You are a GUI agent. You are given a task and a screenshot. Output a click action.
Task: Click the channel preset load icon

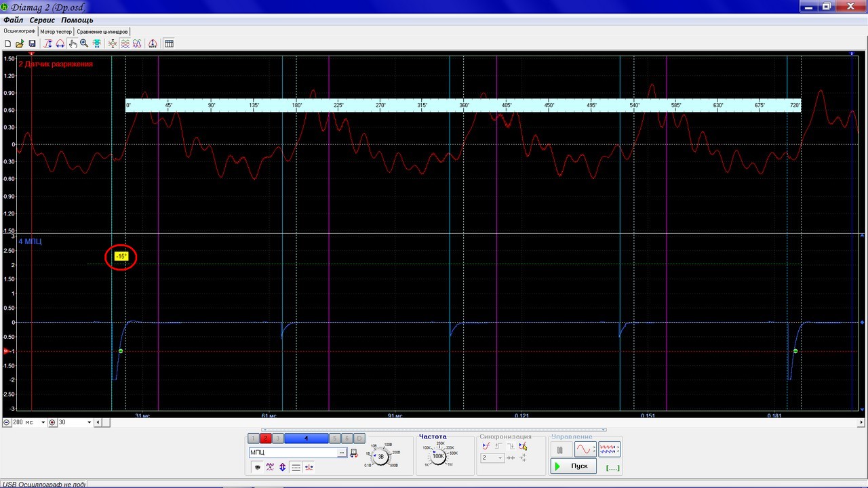coord(353,453)
